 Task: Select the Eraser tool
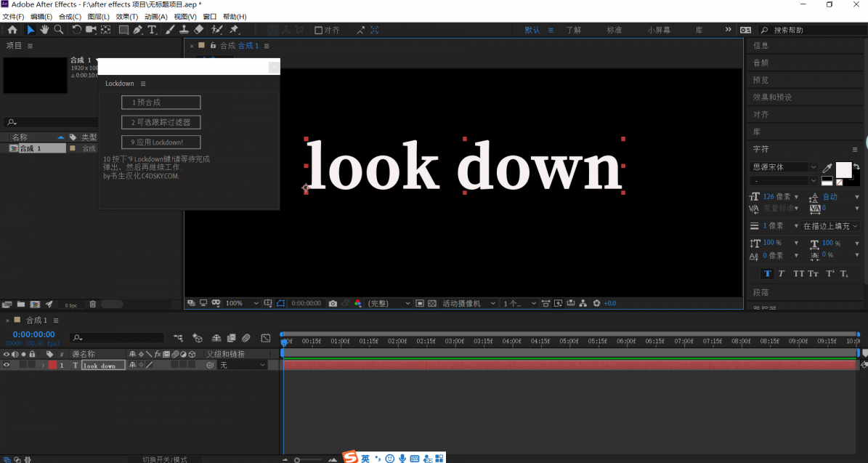coord(199,30)
